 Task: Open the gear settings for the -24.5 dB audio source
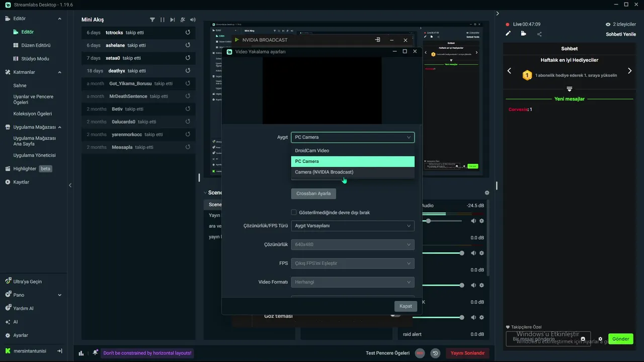click(x=481, y=221)
